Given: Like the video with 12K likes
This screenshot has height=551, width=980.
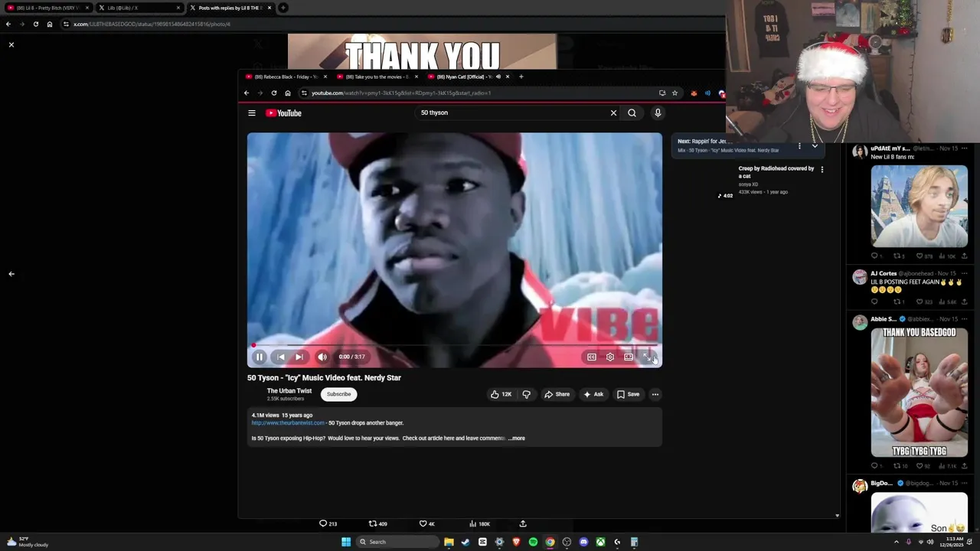Looking at the screenshot, I should (501, 394).
